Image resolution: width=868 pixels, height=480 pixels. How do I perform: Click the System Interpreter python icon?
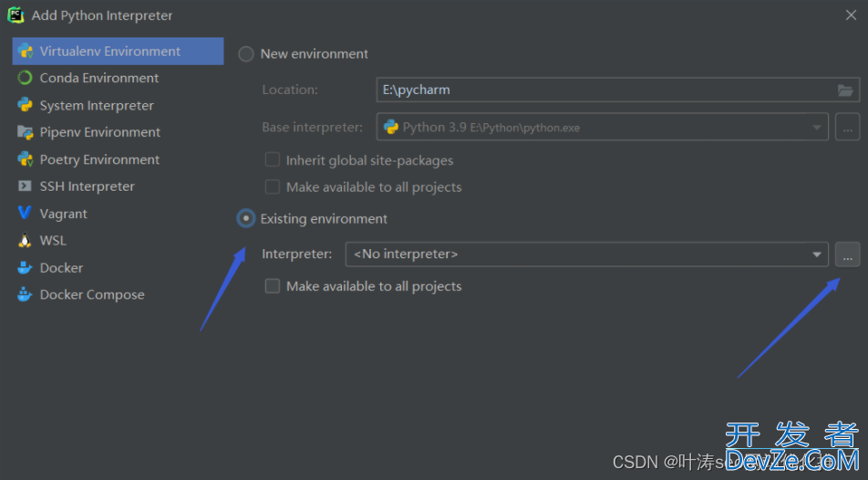25,105
